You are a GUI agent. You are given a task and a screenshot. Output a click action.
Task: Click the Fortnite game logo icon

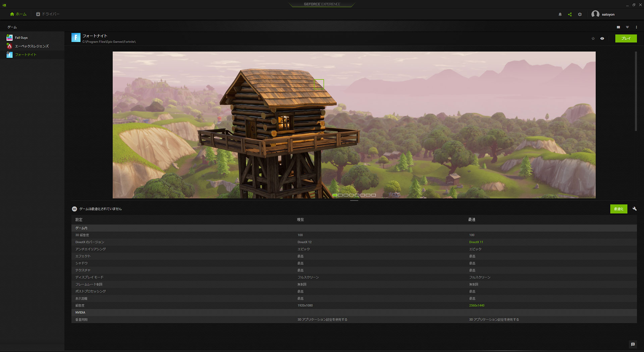(76, 38)
